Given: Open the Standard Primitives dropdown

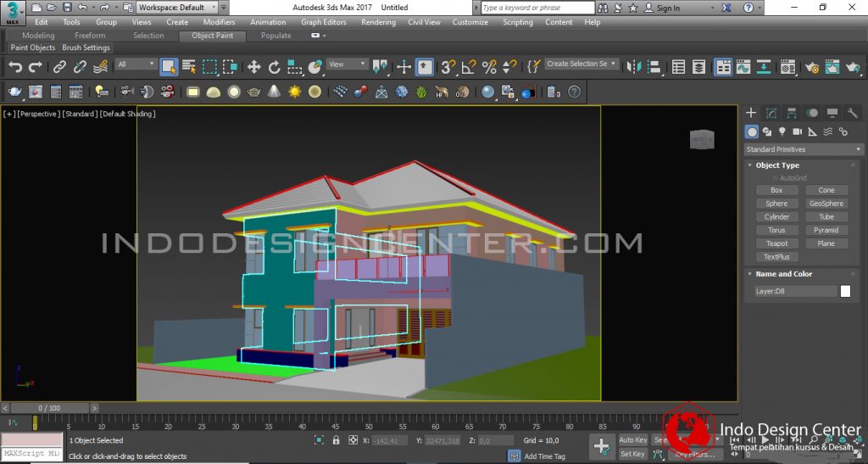Looking at the screenshot, I should [x=804, y=149].
